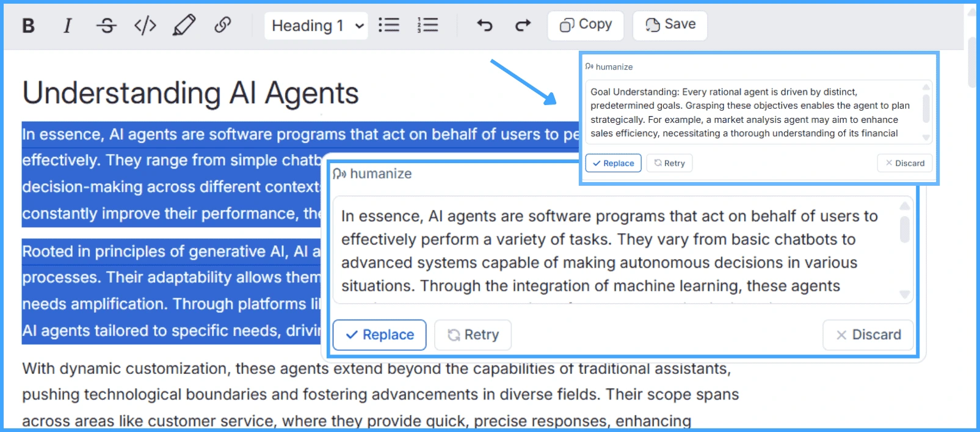Click the 'Goal Understanding' text in small panel
Image resolution: width=980 pixels, height=432 pixels.
tap(635, 92)
